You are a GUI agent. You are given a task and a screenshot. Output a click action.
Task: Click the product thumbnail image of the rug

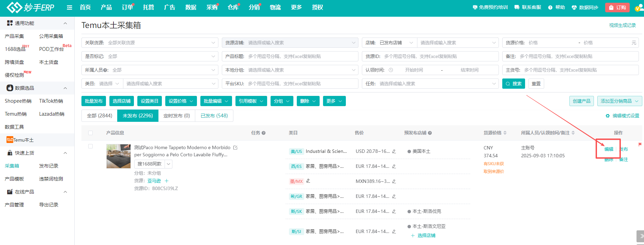coord(119,156)
